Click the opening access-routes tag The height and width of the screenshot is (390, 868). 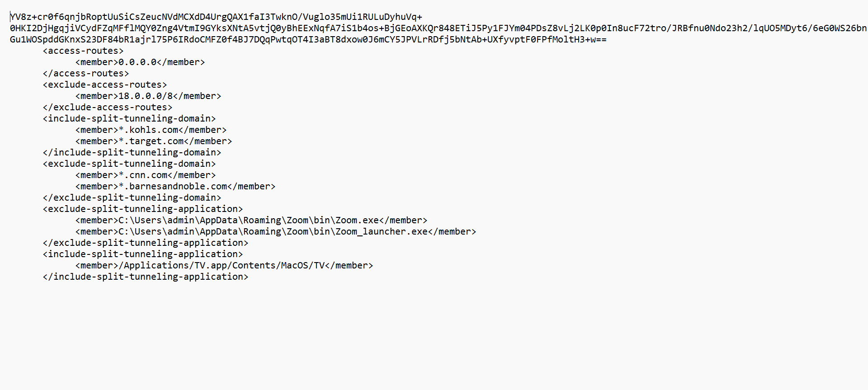[83, 51]
